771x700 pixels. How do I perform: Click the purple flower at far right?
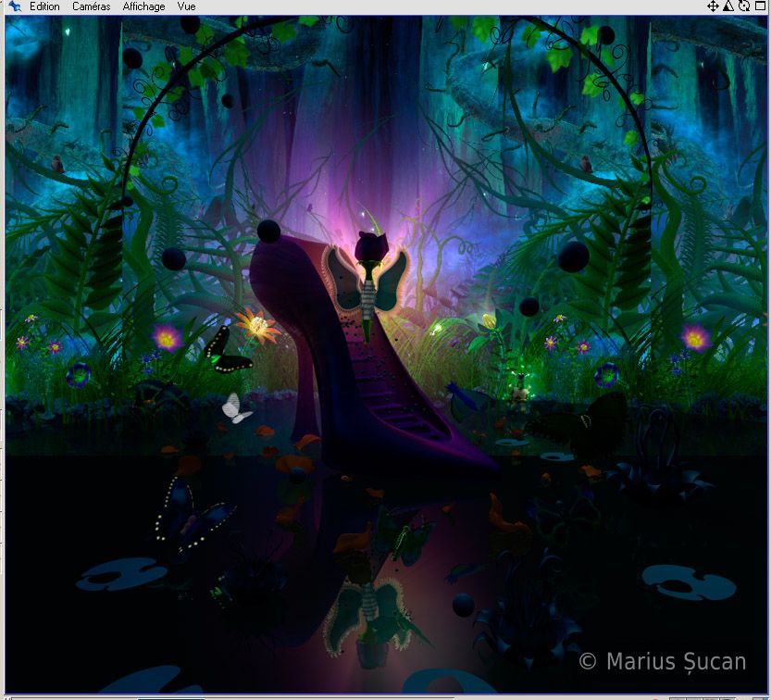tap(696, 336)
